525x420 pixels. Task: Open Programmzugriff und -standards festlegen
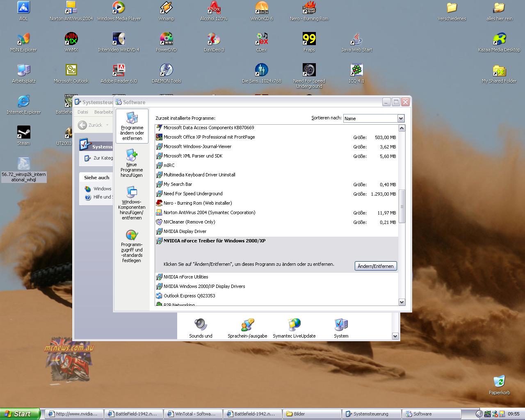pos(132,246)
